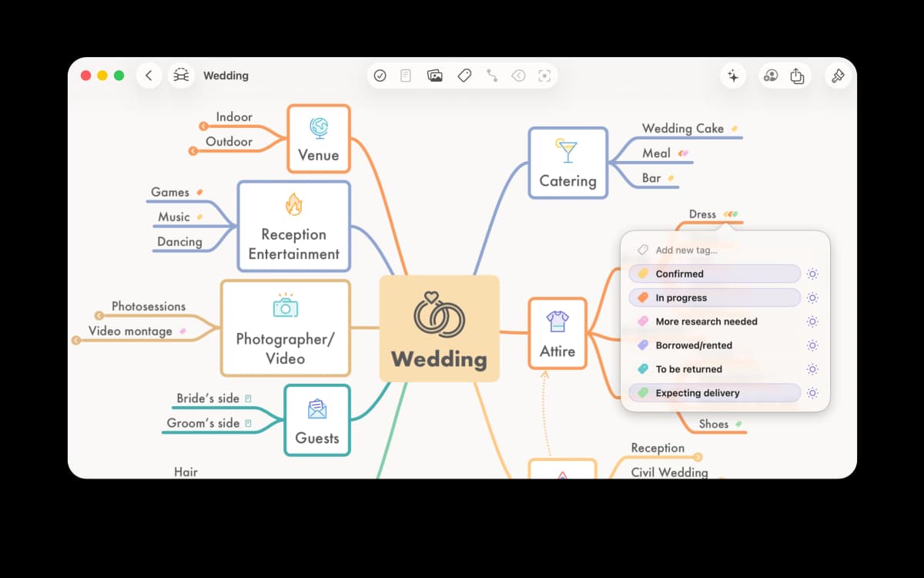Click the tag marker next to Wedding Cake
924x578 pixels.
click(x=735, y=129)
